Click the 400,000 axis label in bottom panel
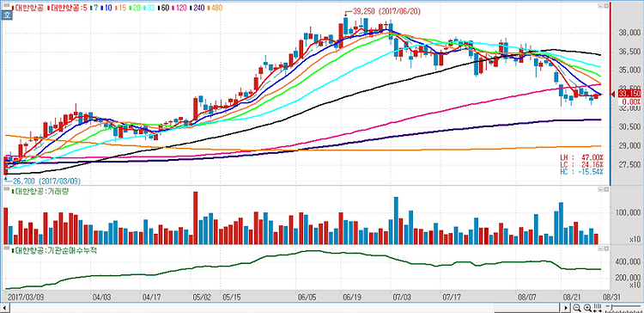 (x=627, y=261)
